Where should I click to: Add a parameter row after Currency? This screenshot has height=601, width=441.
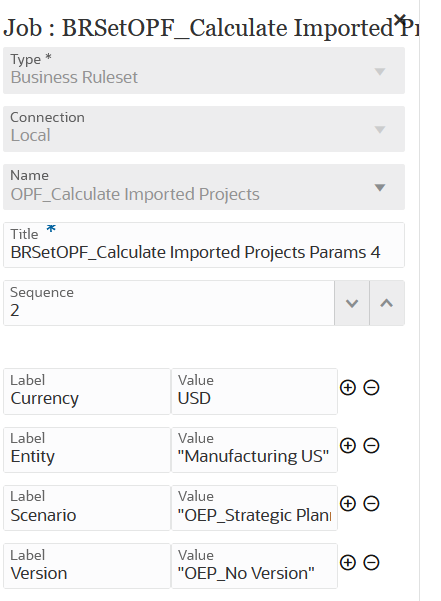348,388
